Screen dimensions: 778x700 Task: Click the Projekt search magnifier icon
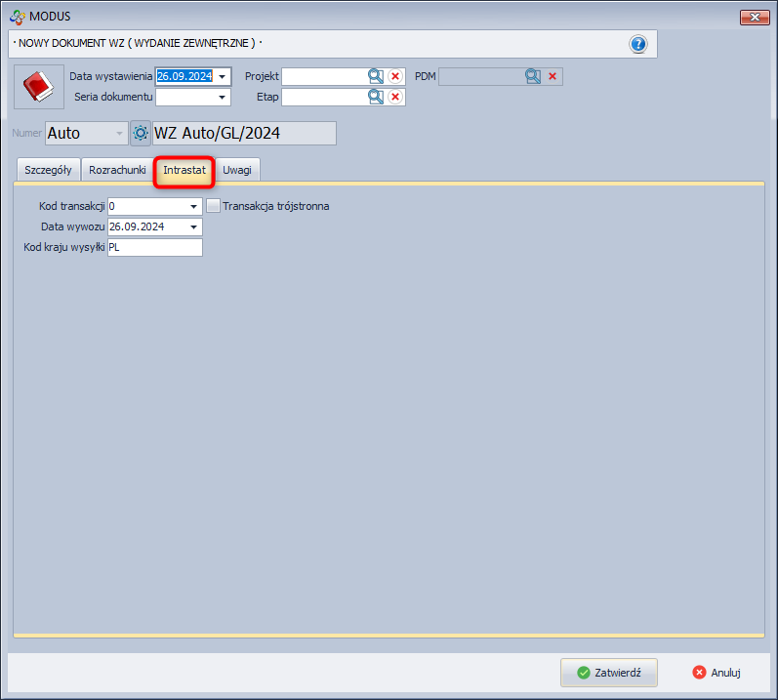pos(376,76)
